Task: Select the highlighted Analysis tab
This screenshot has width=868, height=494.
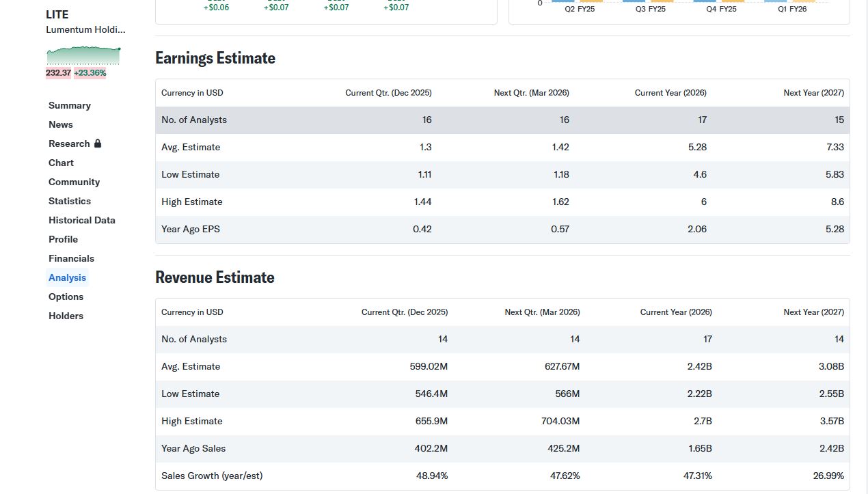Action: [x=67, y=277]
